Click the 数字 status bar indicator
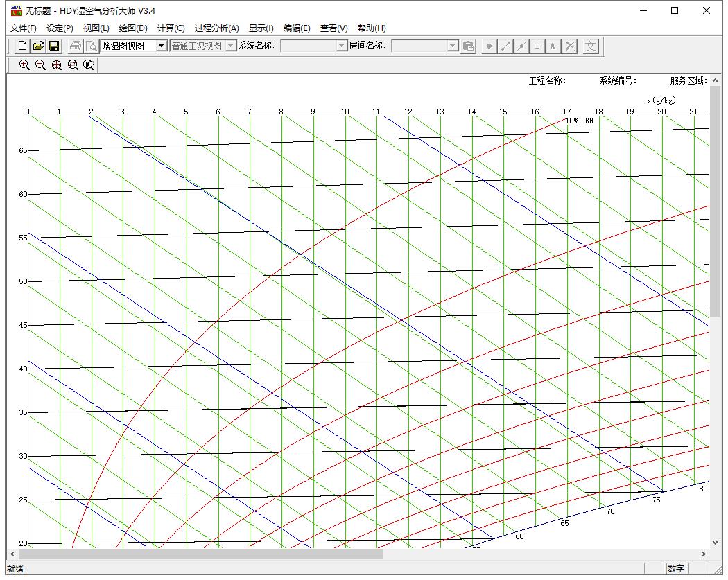 [x=676, y=568]
